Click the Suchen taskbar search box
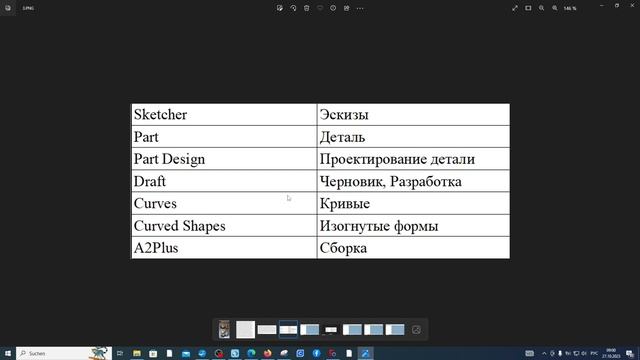Image resolution: width=640 pixels, height=360 pixels. click(x=64, y=353)
